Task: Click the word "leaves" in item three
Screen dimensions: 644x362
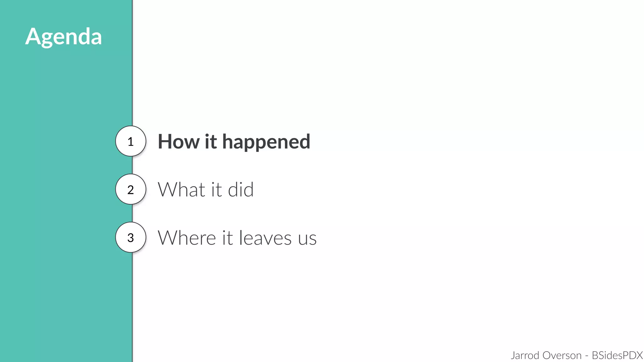Action: 265,238
